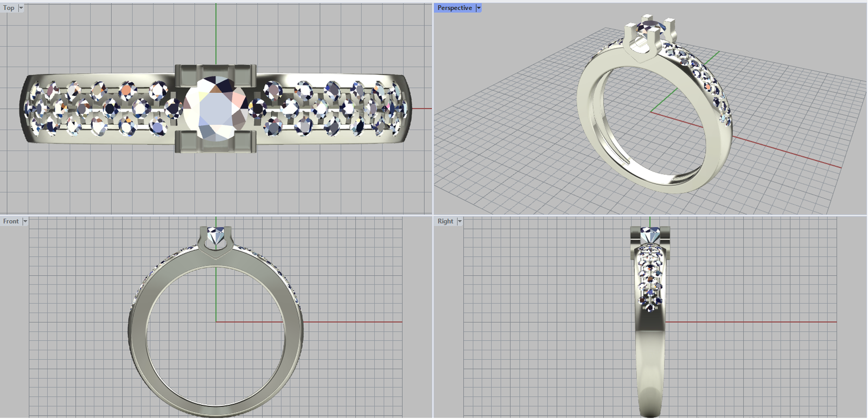Activate the Front viewport title label
Viewport: 868px width, 419px height.
[11, 221]
